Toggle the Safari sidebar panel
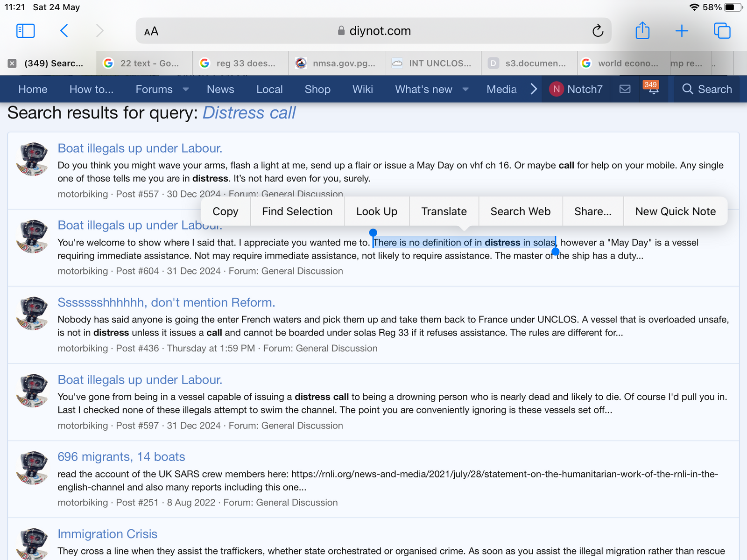747x560 pixels. (x=26, y=31)
